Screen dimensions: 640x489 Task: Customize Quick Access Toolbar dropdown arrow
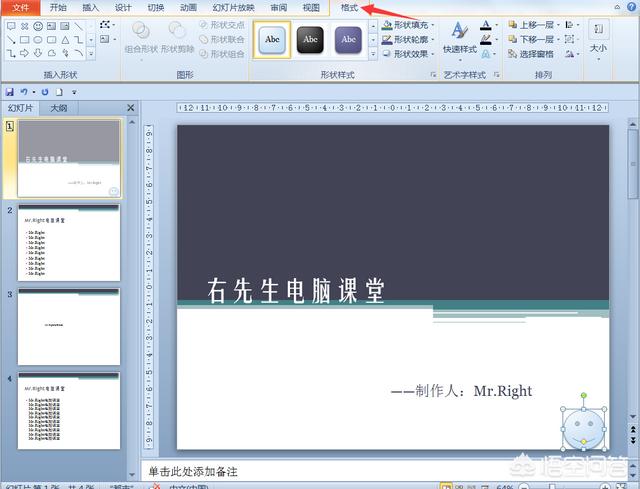74,92
